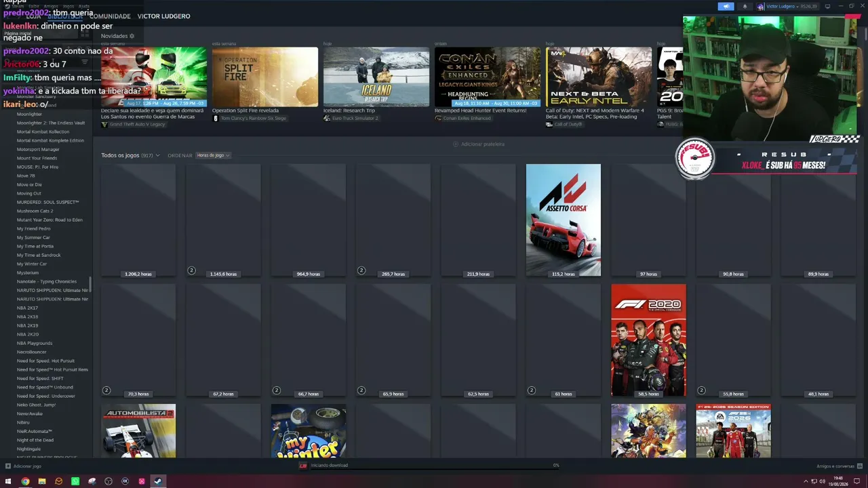
Task: Click the badge on the 66,7 horas tile
Action: tap(277, 390)
